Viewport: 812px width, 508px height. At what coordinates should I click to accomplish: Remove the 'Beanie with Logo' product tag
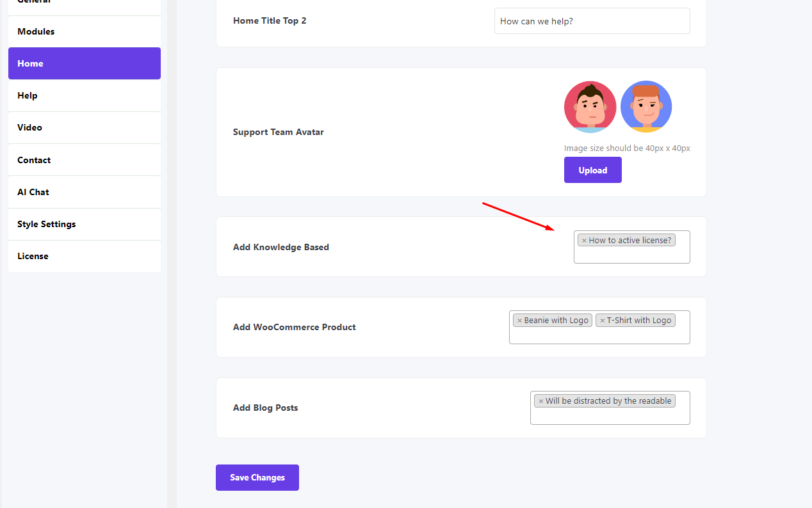coord(519,321)
